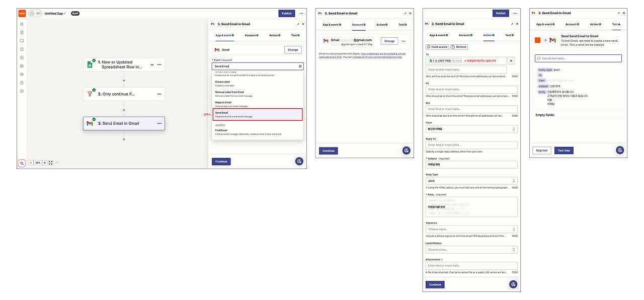Screen dimensions: 644x300
Task: Expand the 'more' link under the Bcc field
Action: (514, 116)
